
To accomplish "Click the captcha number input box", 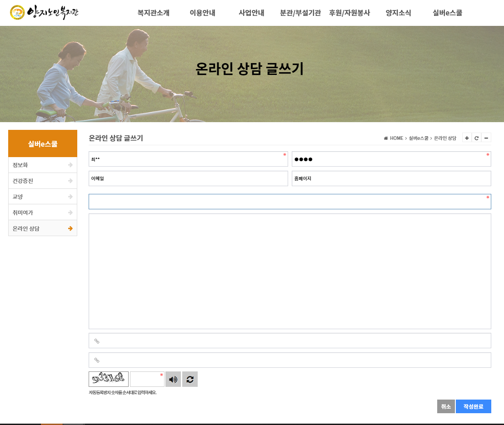I will tap(147, 380).
